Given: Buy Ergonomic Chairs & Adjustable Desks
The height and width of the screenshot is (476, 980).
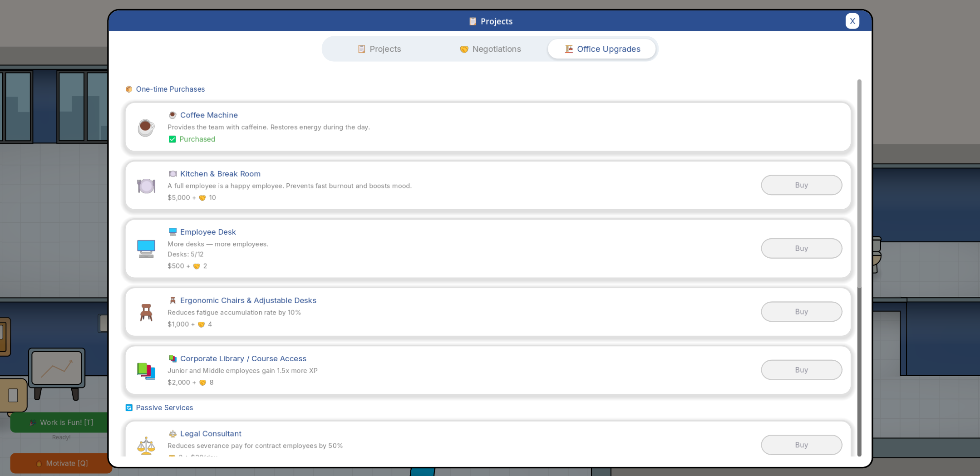Looking at the screenshot, I should (x=801, y=312).
